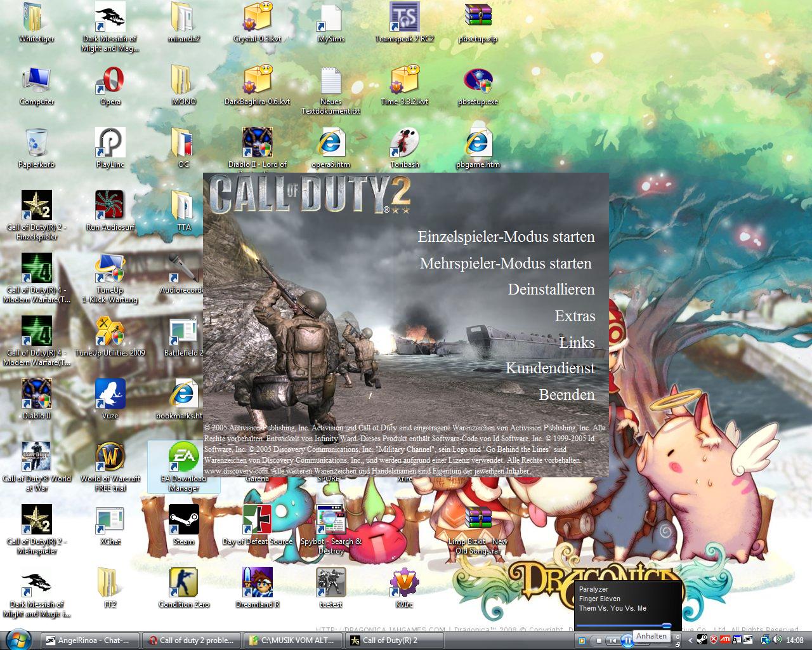This screenshot has height=650, width=812.
Task: Launch Day of Defeat Source shortcut
Action: pos(257,526)
